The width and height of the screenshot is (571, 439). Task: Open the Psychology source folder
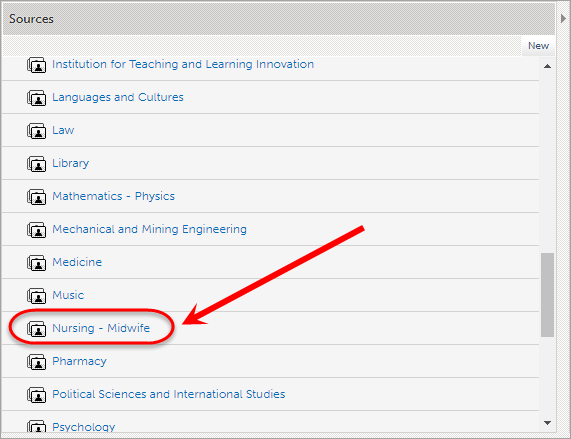coord(84,427)
